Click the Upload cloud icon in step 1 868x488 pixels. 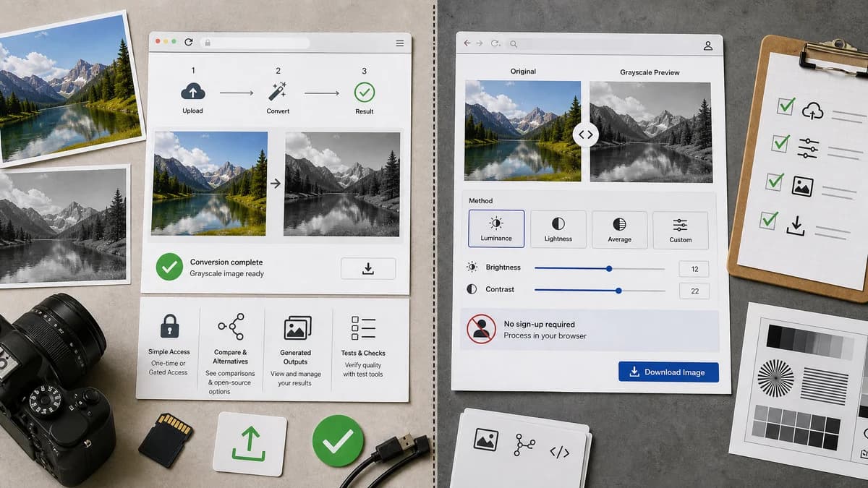(192, 91)
